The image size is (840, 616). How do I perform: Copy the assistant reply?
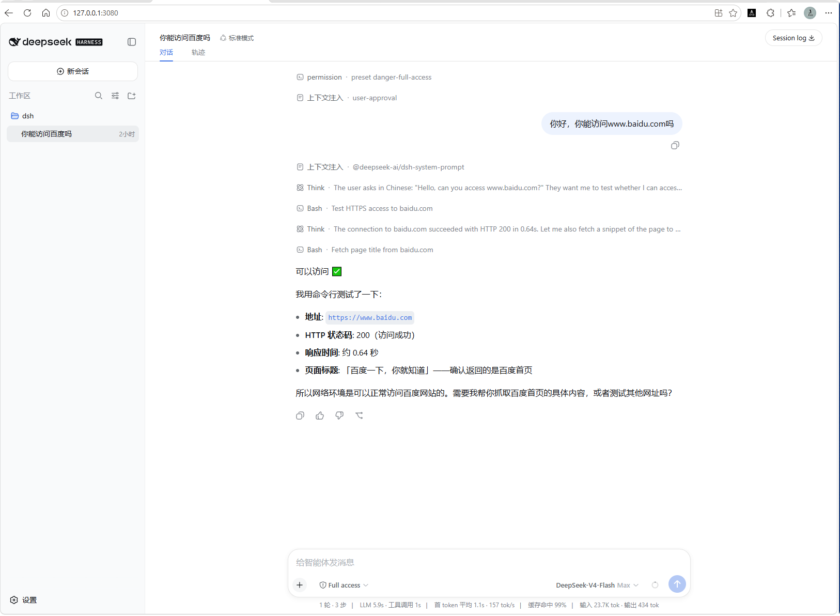[300, 415]
